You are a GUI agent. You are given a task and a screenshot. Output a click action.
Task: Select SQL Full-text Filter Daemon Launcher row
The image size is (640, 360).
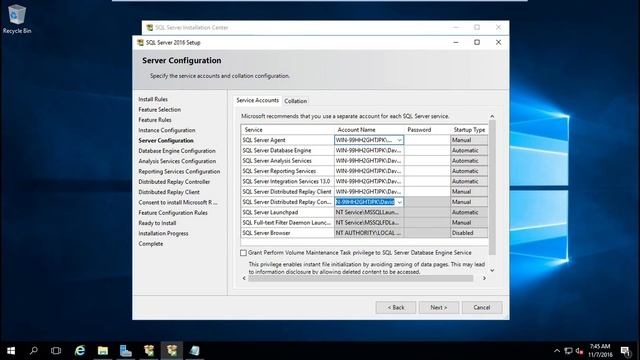click(287, 223)
